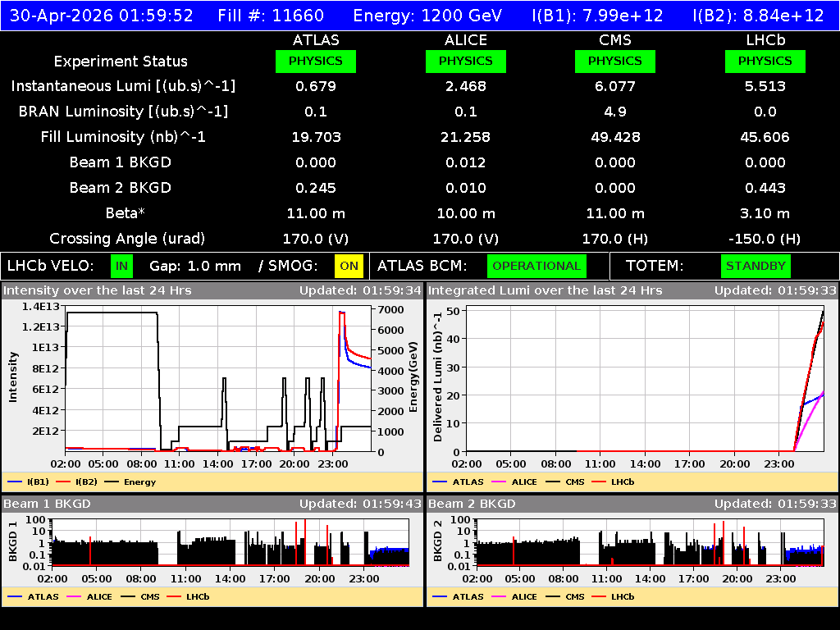
Task: Click the Beta* row label
Action: tap(126, 213)
